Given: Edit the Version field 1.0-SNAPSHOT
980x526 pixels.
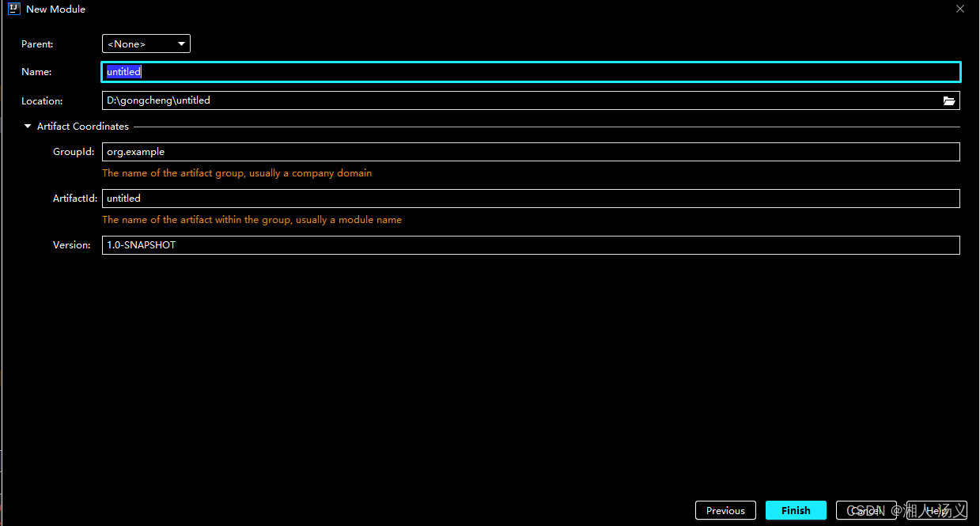Looking at the screenshot, I should [531, 245].
